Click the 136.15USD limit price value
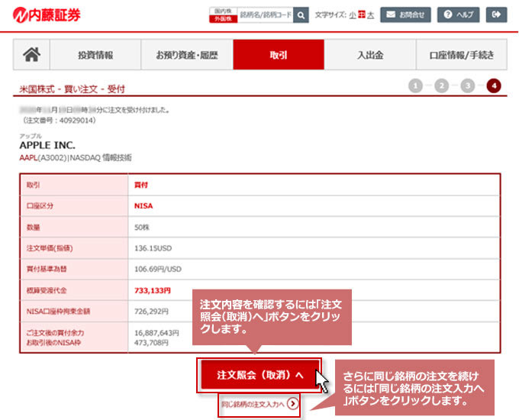This screenshot has width=519, height=420. pos(153,248)
